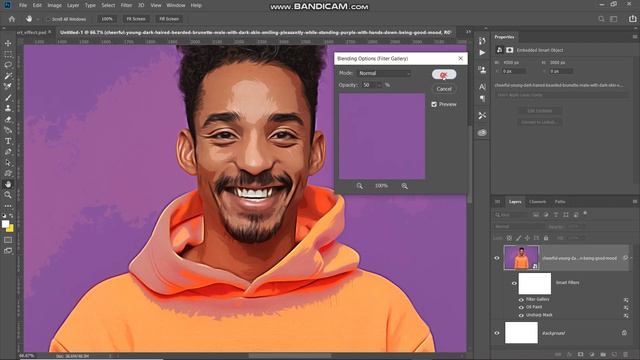The width and height of the screenshot is (640, 360).
Task: Open the Filter menu
Action: (x=126, y=5)
